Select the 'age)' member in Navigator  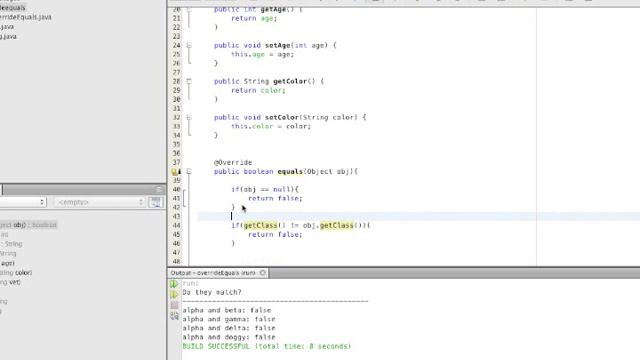tap(7, 263)
